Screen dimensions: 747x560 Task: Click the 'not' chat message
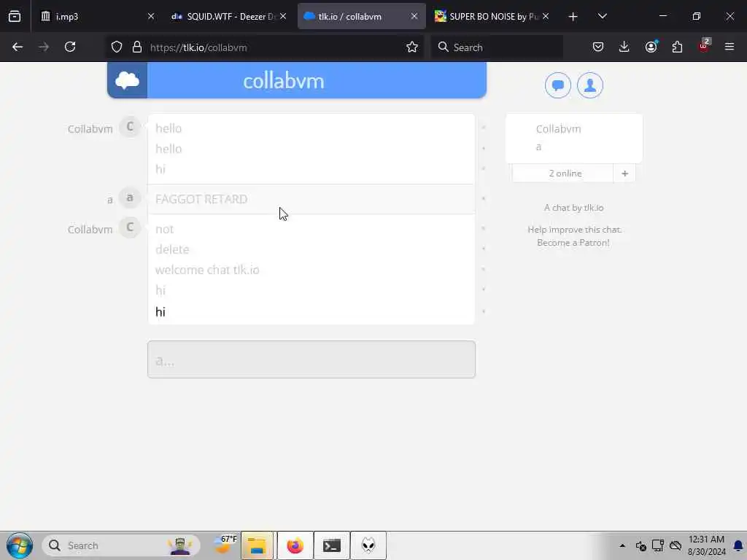164,230
